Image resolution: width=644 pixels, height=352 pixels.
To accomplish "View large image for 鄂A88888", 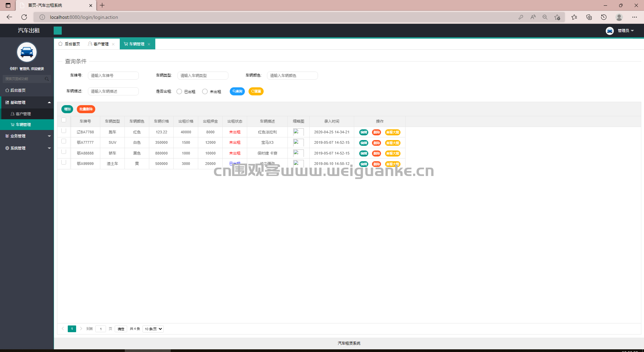I will tap(393, 153).
